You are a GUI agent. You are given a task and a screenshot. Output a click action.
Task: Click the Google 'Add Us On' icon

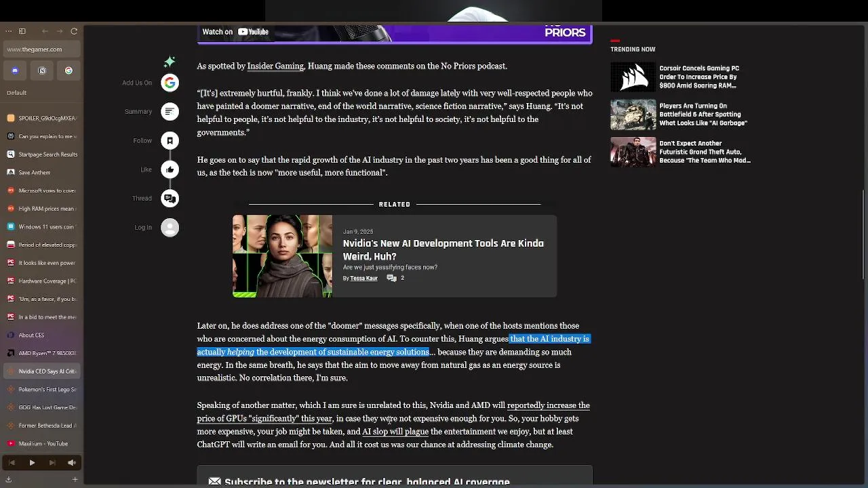click(x=170, y=83)
